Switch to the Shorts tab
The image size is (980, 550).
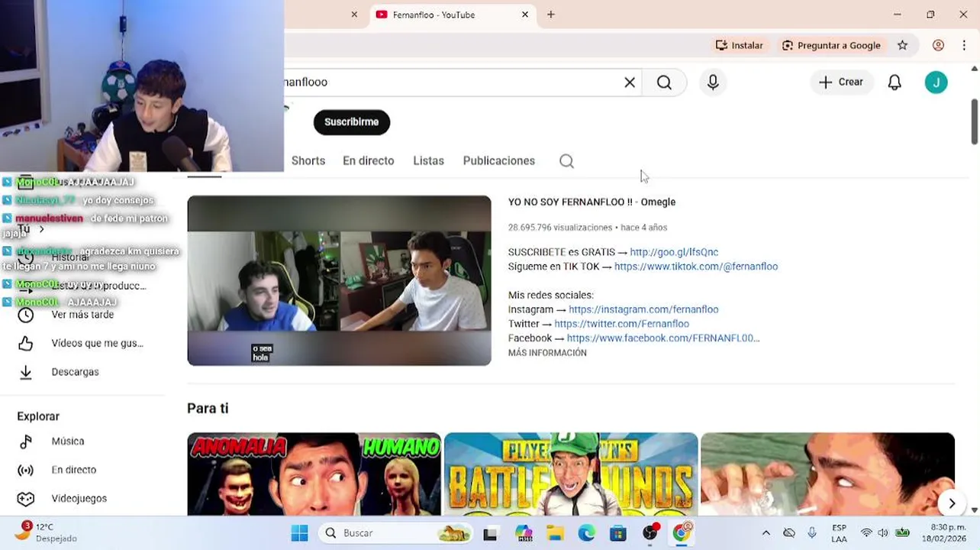pos(308,161)
